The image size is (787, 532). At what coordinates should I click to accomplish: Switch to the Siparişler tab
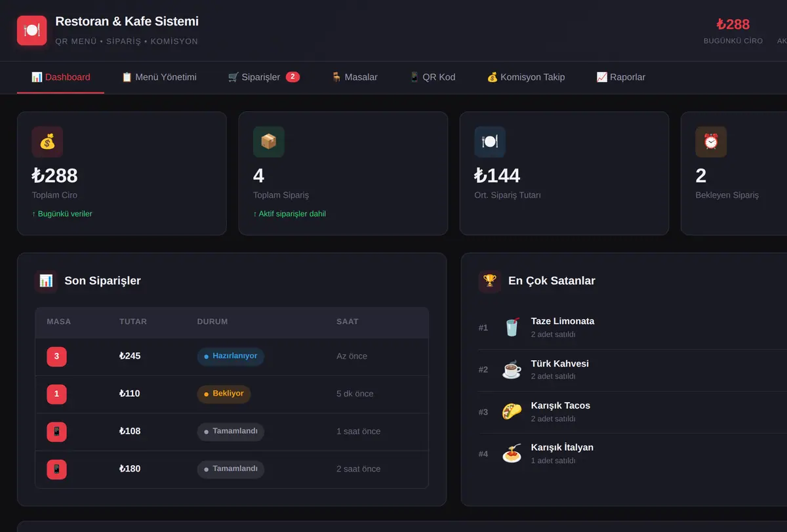click(x=264, y=77)
